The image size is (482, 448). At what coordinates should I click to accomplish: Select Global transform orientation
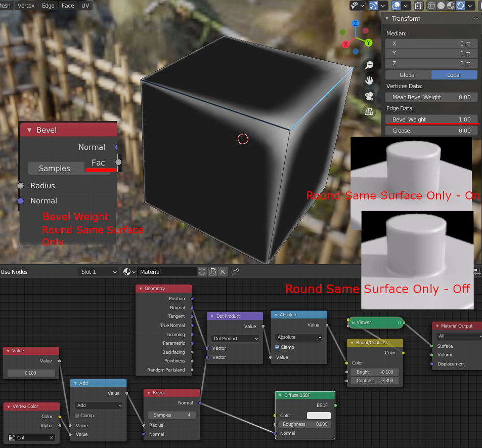coord(408,75)
